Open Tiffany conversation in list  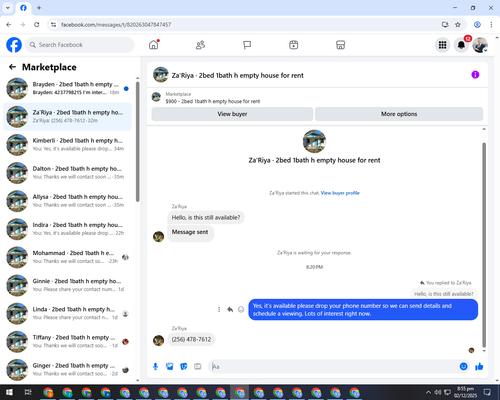tap(68, 341)
